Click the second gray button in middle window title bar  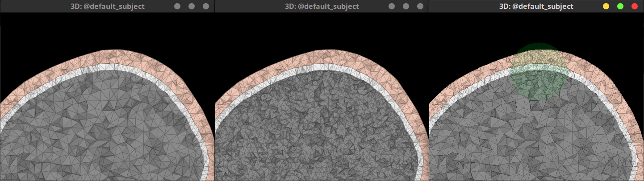(x=406, y=6)
